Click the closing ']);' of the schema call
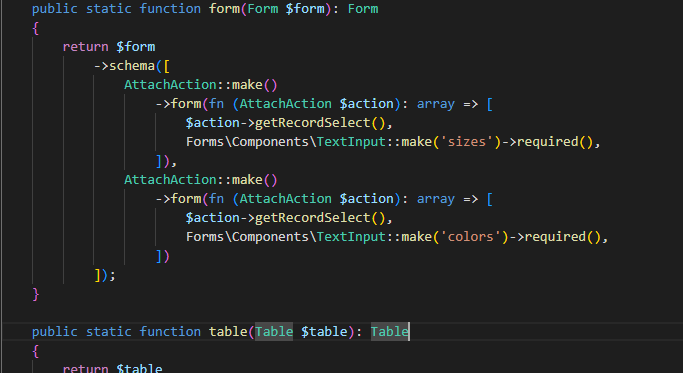 tap(105, 275)
